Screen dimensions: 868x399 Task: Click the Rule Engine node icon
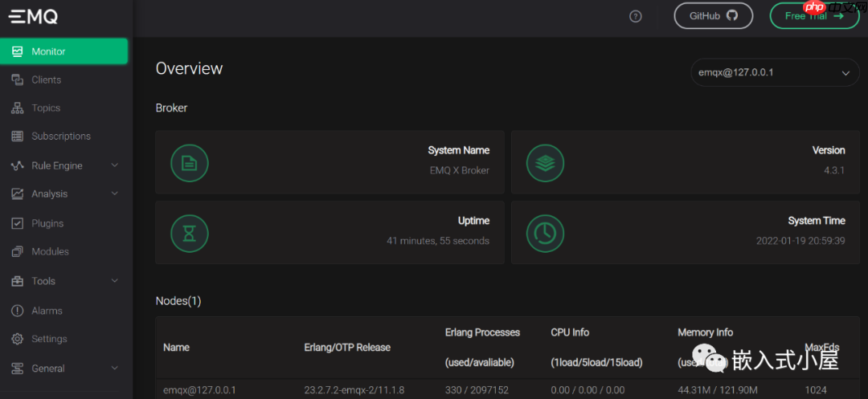tap(18, 166)
